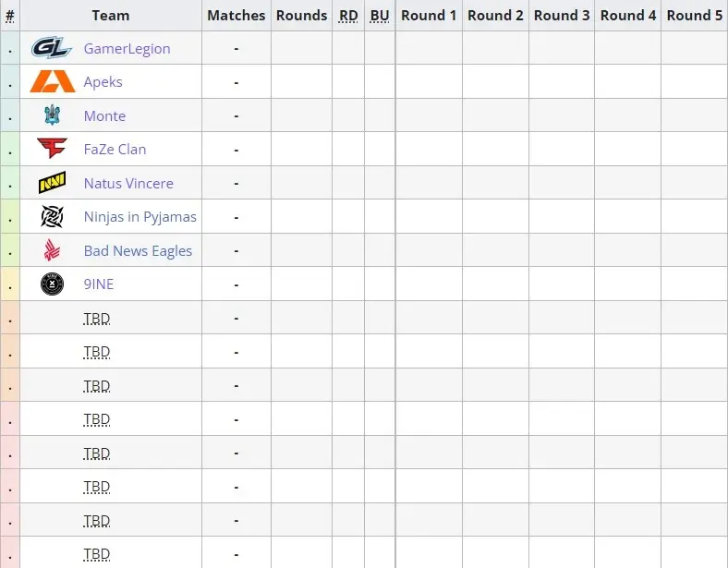
Task: Click the yellow Natus Vincere logo
Action: click(52, 182)
